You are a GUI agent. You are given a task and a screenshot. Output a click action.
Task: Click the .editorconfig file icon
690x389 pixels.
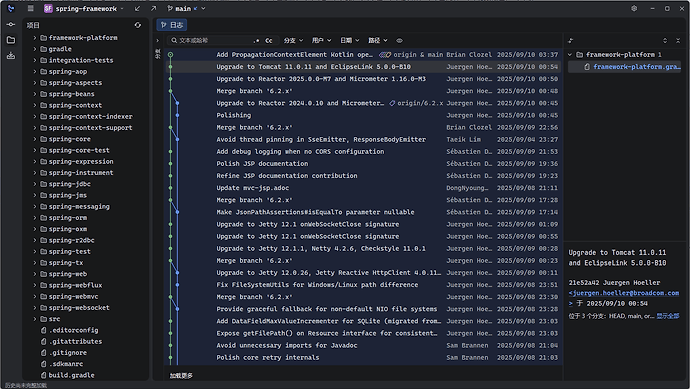point(44,330)
